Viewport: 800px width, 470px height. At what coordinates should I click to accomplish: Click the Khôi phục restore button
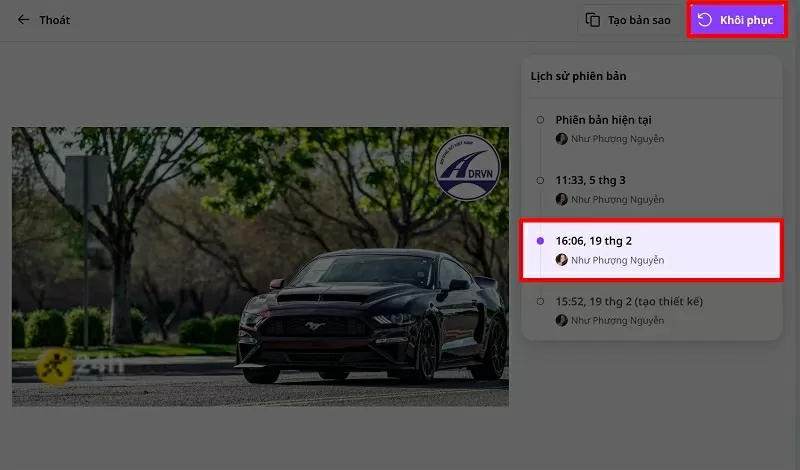737,20
